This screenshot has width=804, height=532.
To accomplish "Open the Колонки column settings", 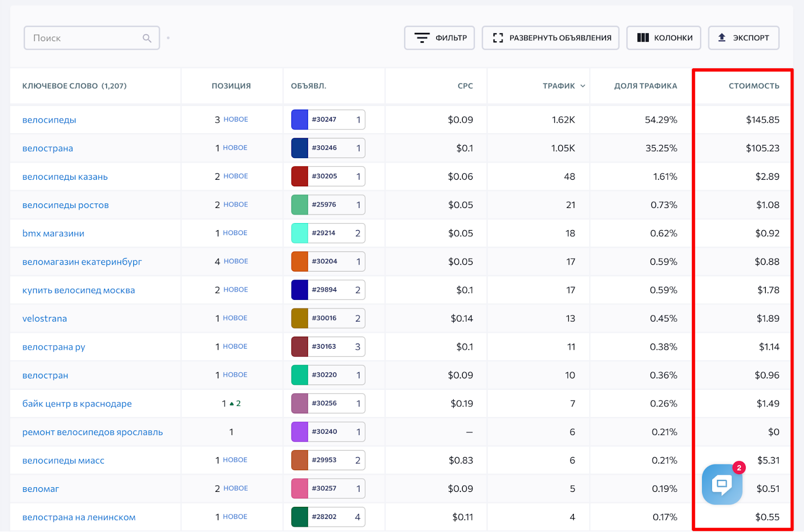I will (664, 38).
